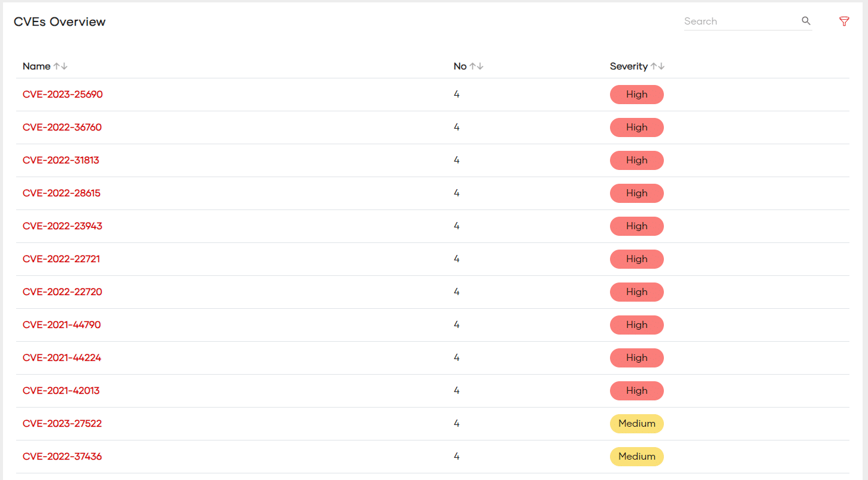This screenshot has width=868, height=480.
Task: Click CVE-2022-22721 link
Action: coord(61,259)
